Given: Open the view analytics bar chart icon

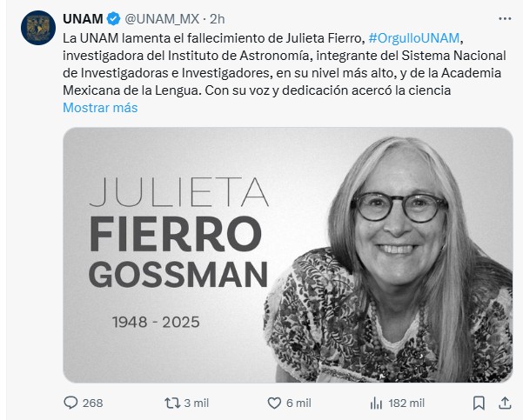Looking at the screenshot, I should [377, 403].
